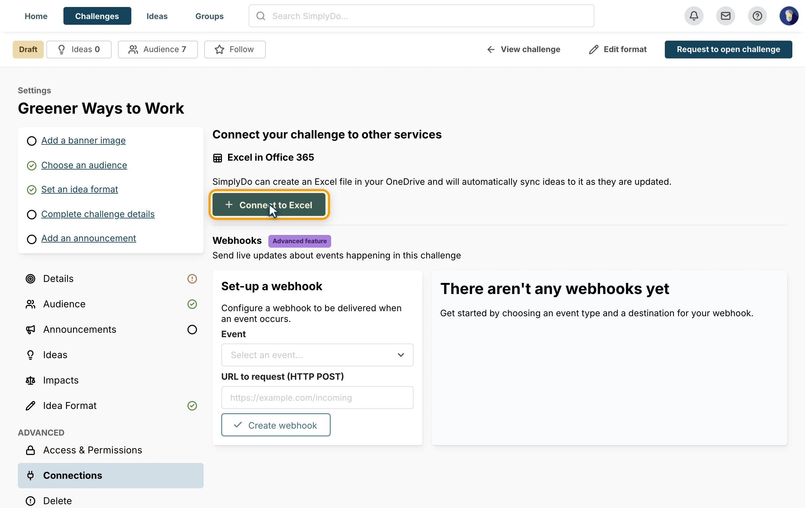The height and width of the screenshot is (508, 812).
Task: Open Ideas in settings sidebar
Action: 110,355
